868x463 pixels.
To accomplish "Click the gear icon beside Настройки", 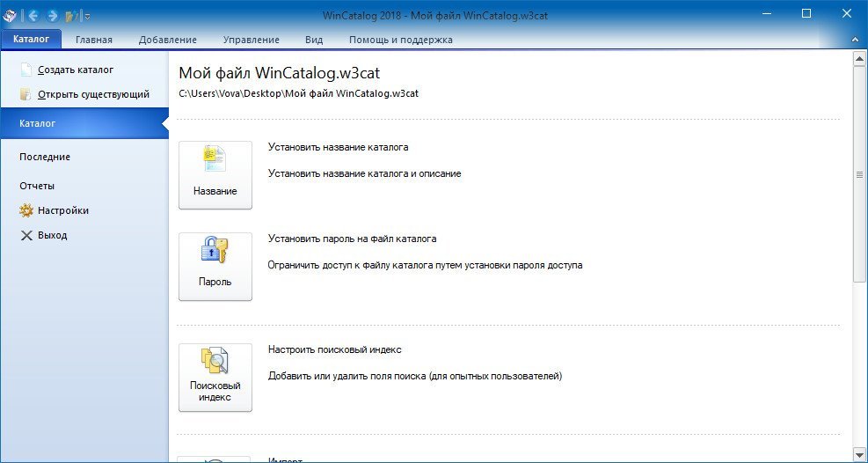I will [x=26, y=210].
